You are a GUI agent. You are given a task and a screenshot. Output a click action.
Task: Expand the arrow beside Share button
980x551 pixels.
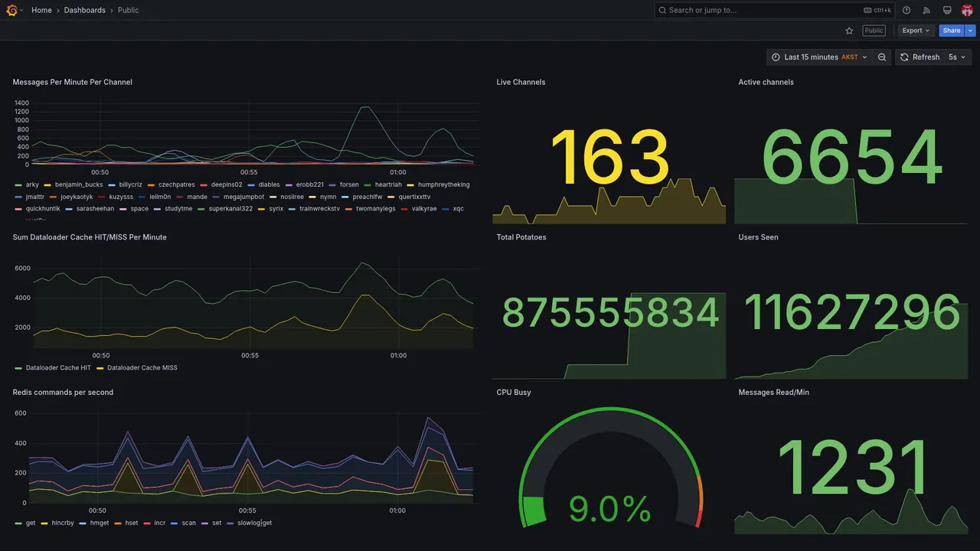[x=971, y=31]
